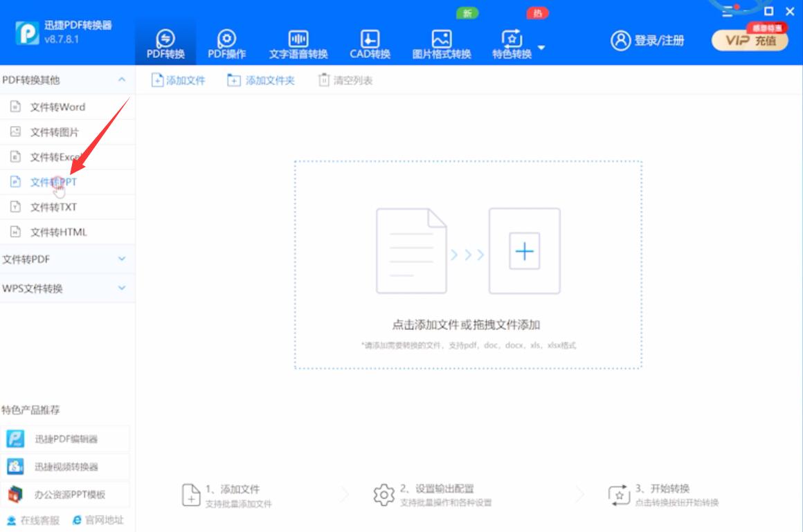Screen dimensions: 803x532
Task: Open the 文字语音转换 tab
Action: click(298, 44)
